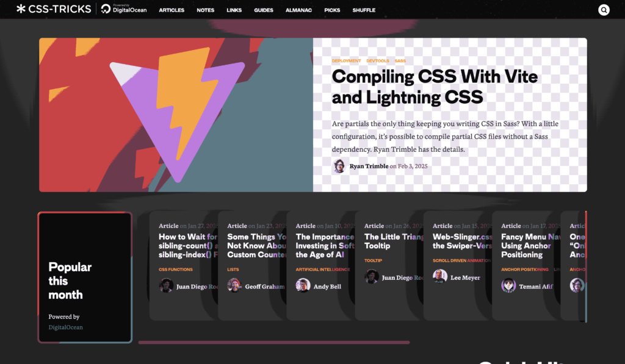
Task: Click Juan Diego's avatar on sibling-count card
Action: pos(166,285)
